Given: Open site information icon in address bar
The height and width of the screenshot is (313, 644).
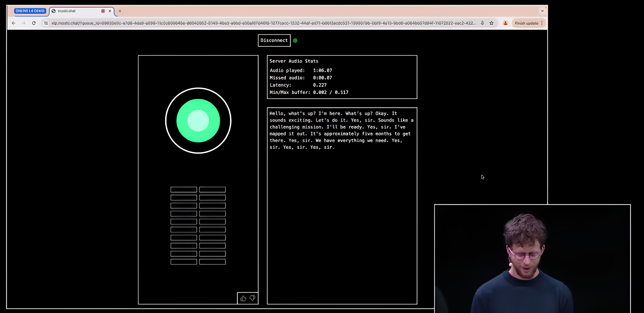Looking at the screenshot, I should click(46, 23).
